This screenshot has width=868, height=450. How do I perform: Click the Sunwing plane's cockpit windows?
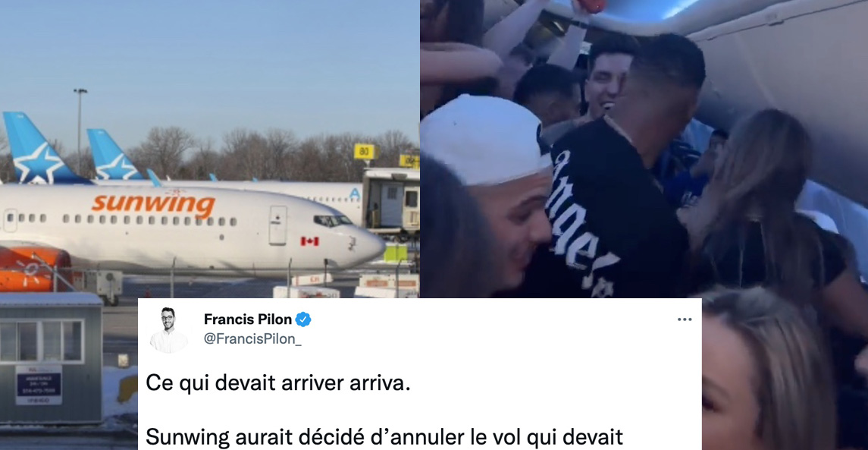332,221
